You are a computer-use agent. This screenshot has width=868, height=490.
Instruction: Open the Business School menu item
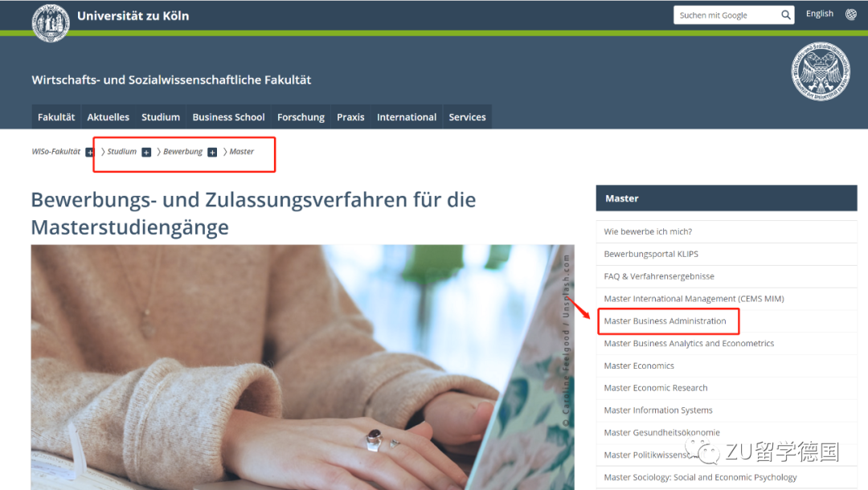tap(228, 116)
